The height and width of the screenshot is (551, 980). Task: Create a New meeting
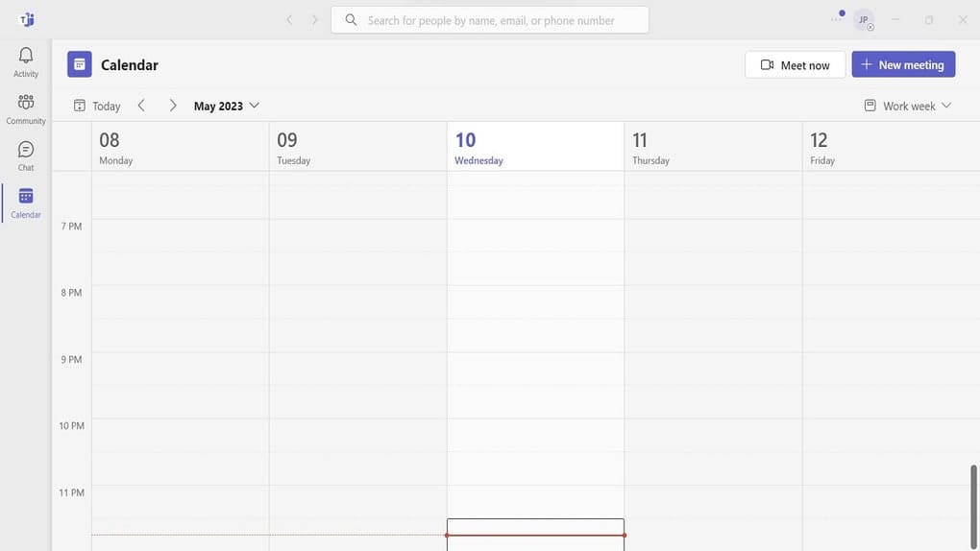pyautogui.click(x=903, y=64)
